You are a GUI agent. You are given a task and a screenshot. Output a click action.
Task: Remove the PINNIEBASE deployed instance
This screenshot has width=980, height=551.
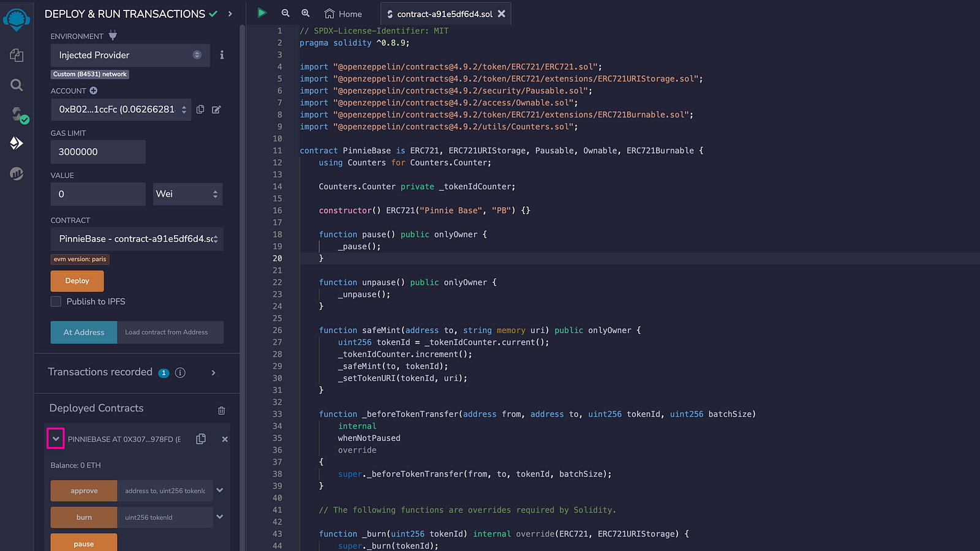pos(225,439)
